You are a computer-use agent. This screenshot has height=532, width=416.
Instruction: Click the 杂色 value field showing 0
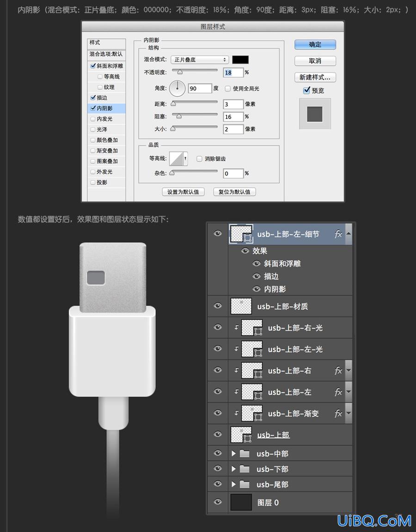pos(233,173)
